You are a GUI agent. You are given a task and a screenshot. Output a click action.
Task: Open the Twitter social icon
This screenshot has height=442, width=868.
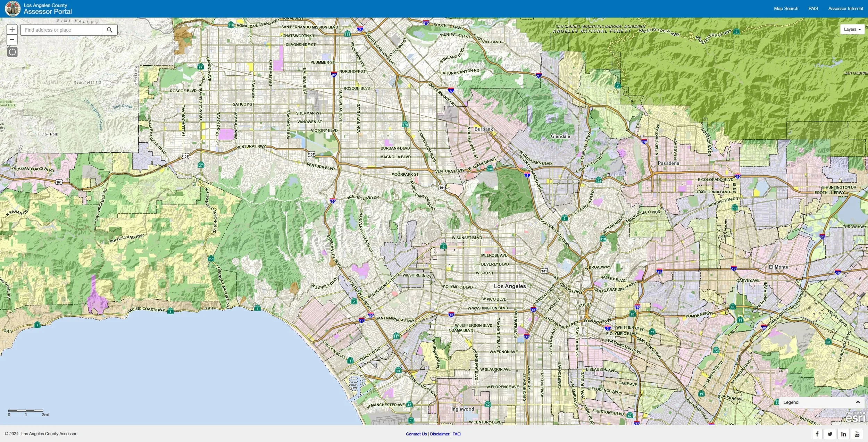(830, 434)
